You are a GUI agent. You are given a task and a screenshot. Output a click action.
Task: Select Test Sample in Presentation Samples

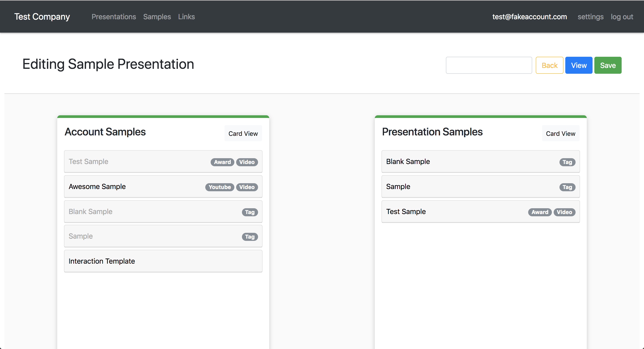point(406,211)
